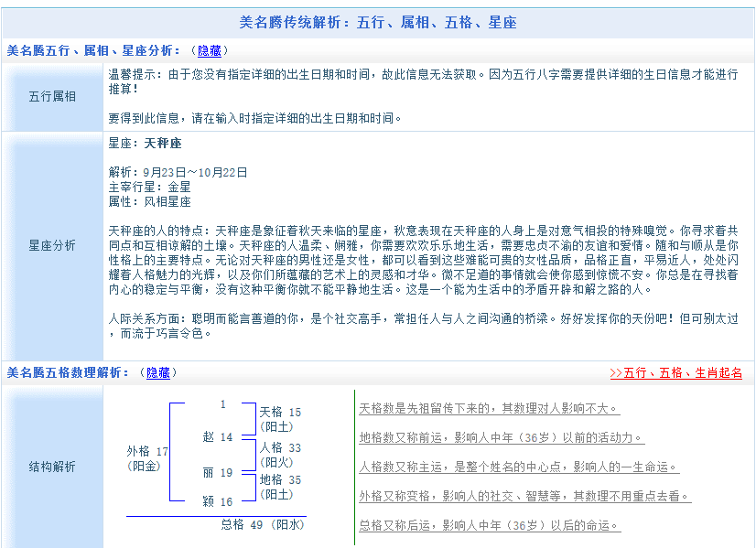Click the 总格 49 (阳水) total label

coord(263,524)
